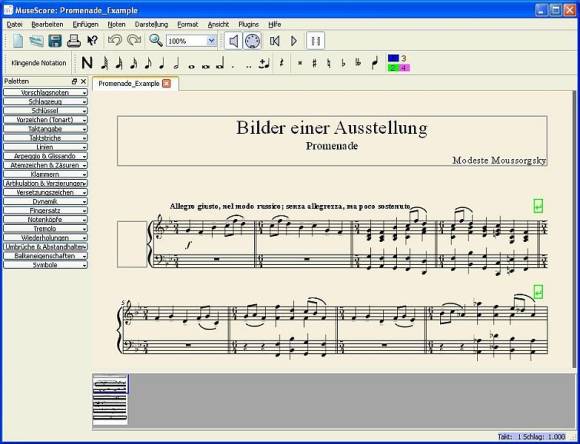Toggle MIDI input

[x=252, y=41]
